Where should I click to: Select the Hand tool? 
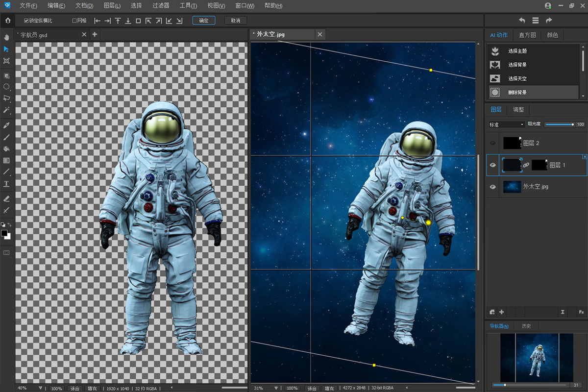[x=6, y=37]
